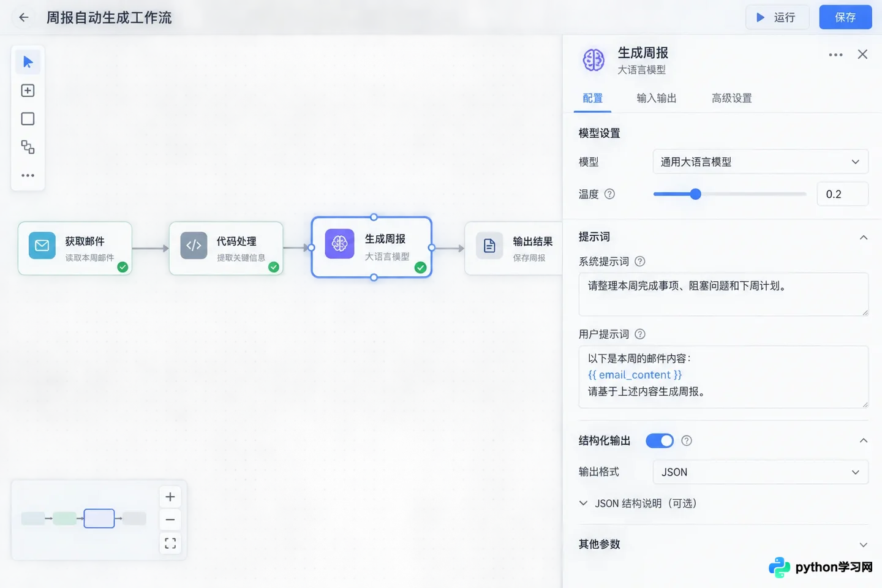
Task: Collapse the 结构化输出 section chevron
Action: [864, 440]
